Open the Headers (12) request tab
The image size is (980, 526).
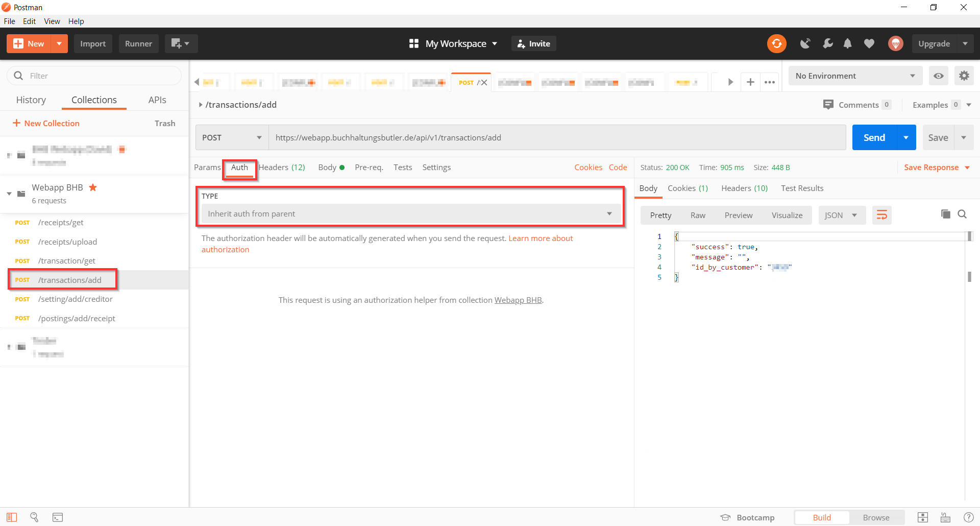click(282, 168)
